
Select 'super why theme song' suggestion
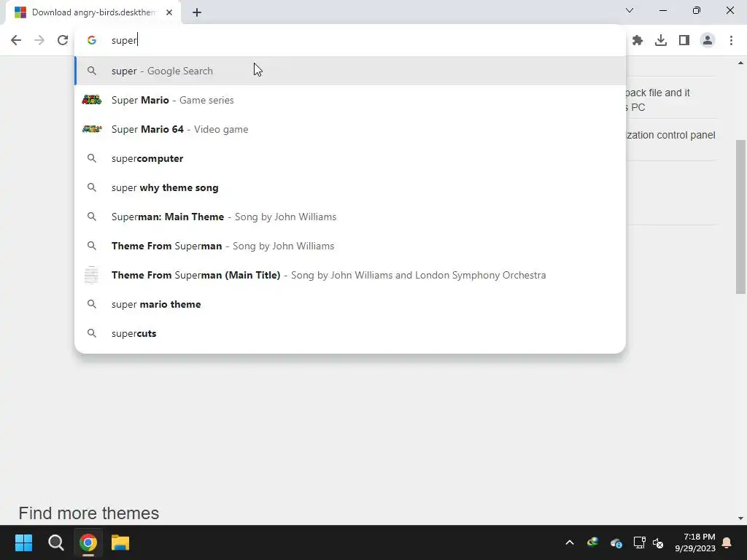(349, 187)
